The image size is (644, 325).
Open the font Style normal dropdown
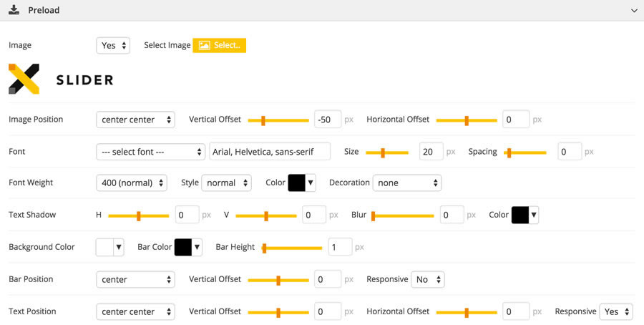[226, 183]
